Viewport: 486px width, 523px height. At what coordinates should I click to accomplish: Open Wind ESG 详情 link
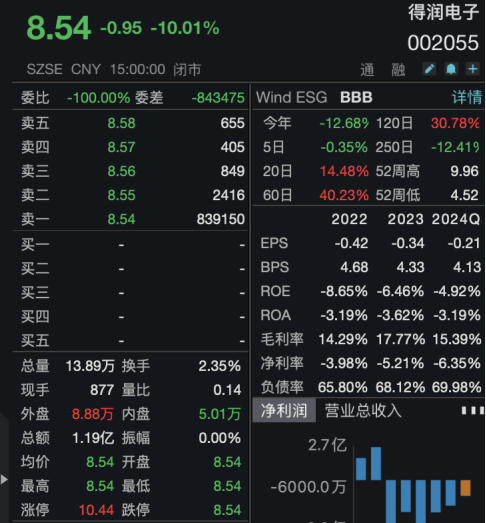[467, 97]
